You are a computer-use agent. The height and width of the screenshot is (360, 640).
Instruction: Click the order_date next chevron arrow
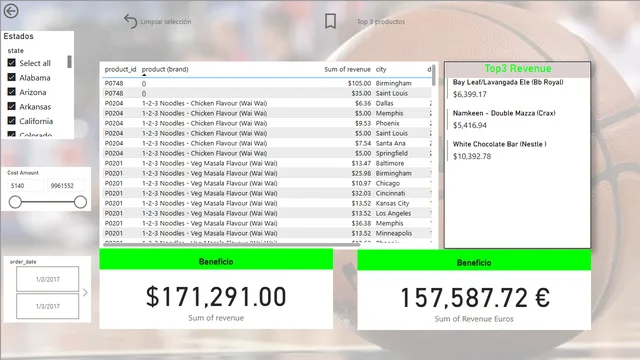coord(85,292)
